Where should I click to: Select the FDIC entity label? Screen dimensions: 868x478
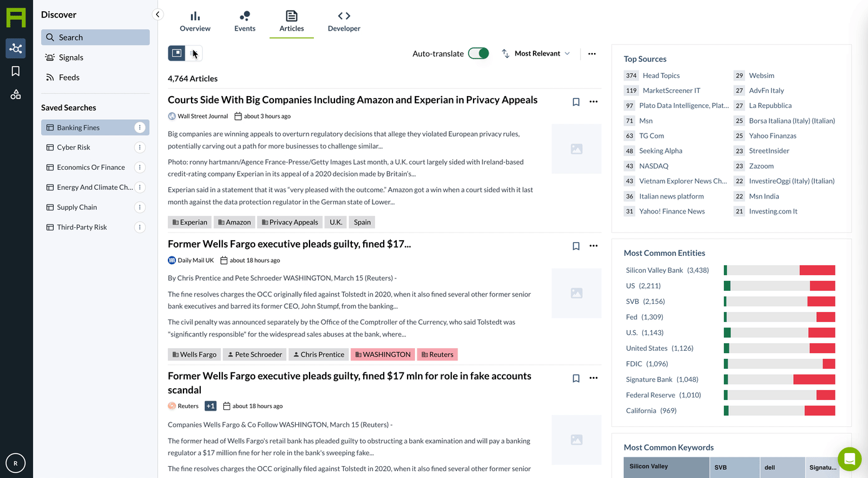tap(635, 364)
